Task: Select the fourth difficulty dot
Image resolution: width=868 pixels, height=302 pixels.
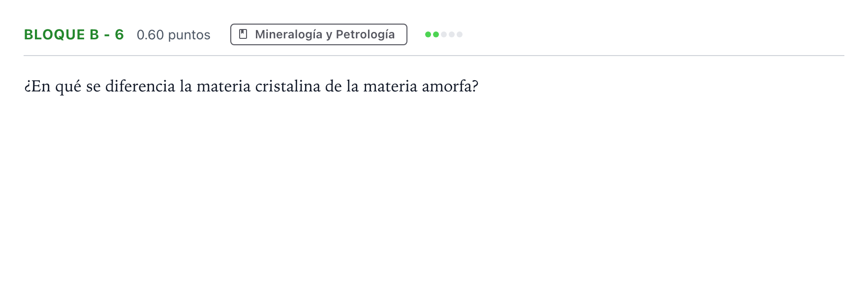Action: (452, 34)
